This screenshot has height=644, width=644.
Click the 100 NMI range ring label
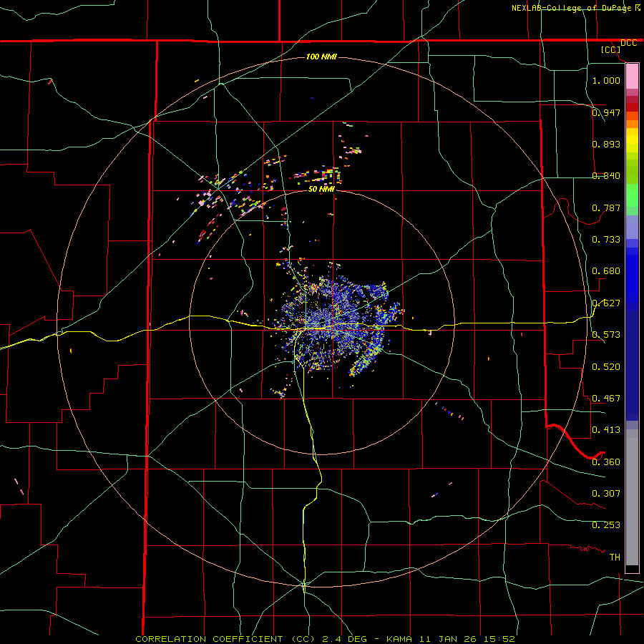[x=321, y=57]
